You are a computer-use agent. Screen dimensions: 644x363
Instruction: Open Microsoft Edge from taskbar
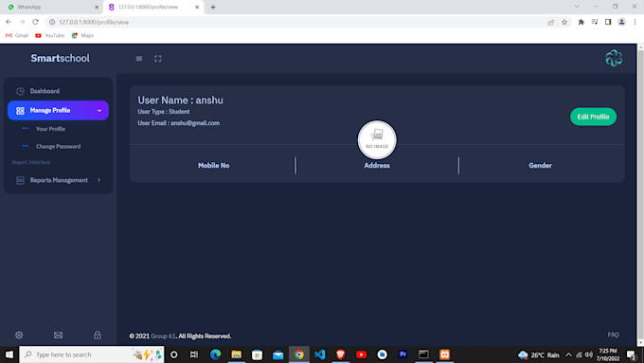pyautogui.click(x=215, y=354)
